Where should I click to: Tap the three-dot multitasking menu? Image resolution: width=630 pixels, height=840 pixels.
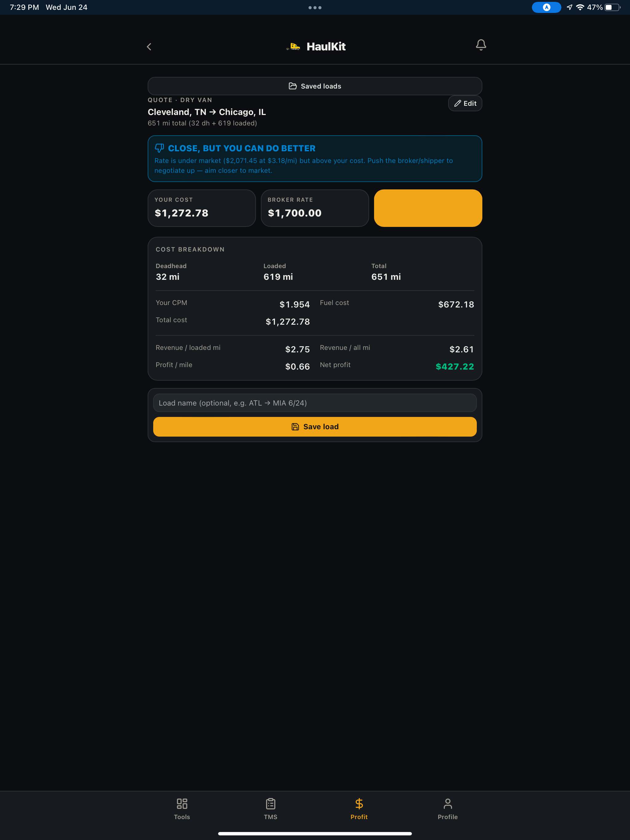click(315, 8)
